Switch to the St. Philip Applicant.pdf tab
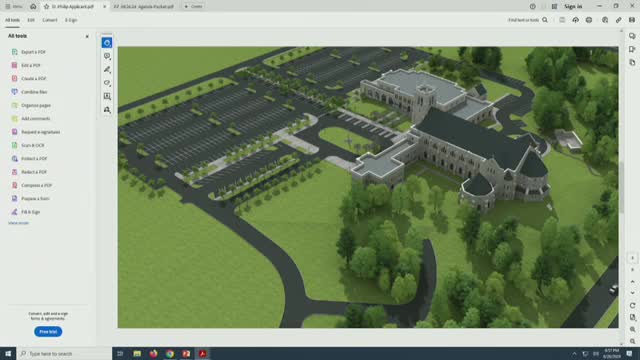This screenshot has height=360, width=640. 73,7
